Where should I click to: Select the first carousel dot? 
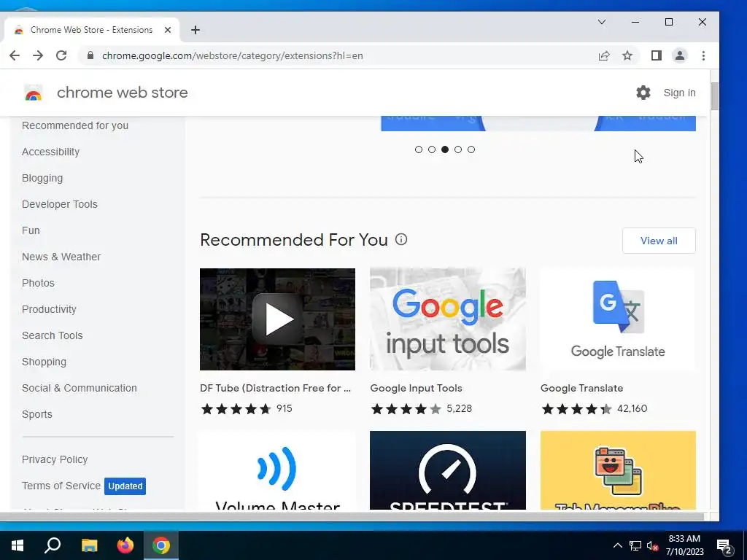pos(419,149)
